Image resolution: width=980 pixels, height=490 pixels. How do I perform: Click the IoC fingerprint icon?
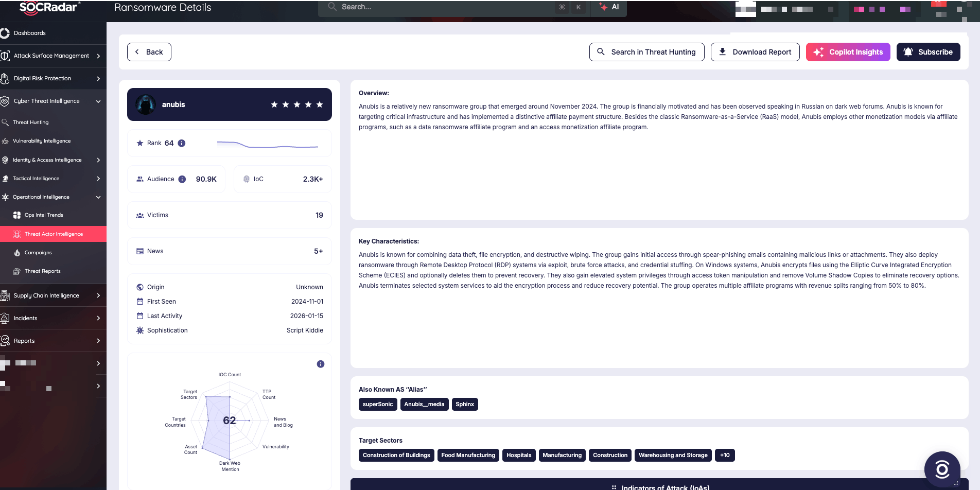pos(247,179)
